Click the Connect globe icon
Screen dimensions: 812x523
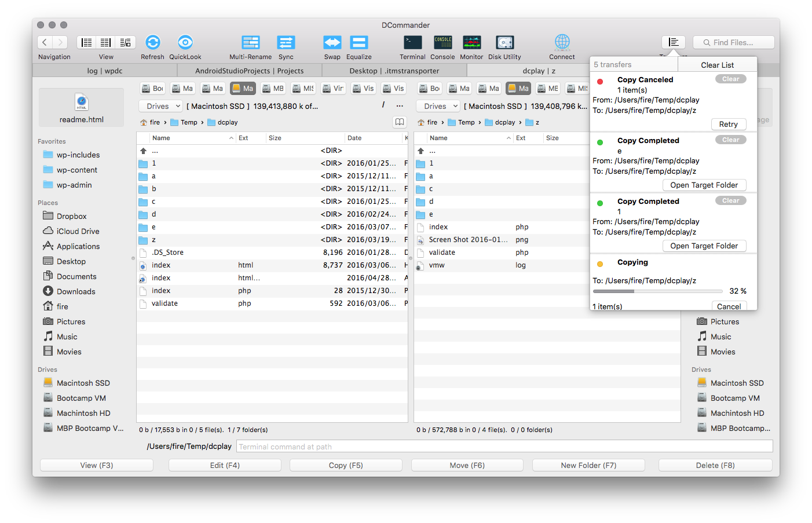pyautogui.click(x=562, y=42)
